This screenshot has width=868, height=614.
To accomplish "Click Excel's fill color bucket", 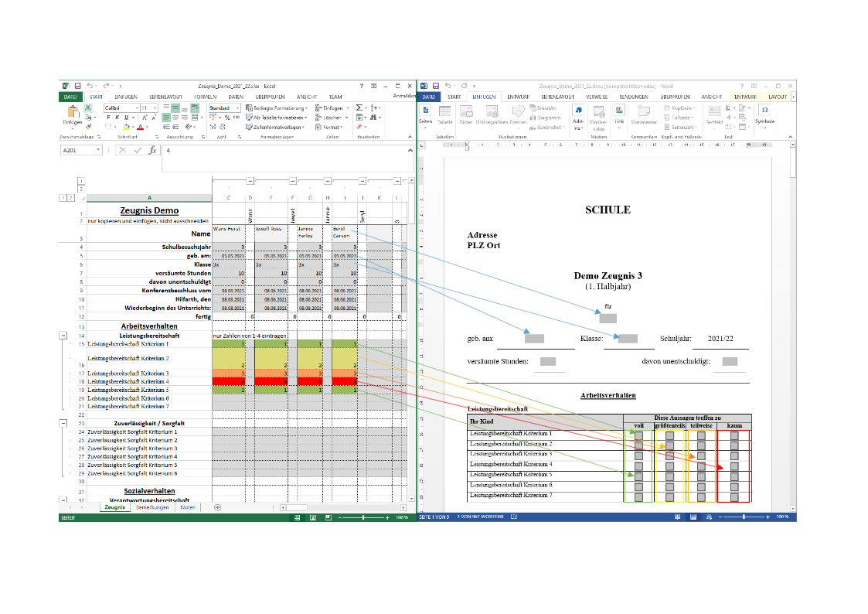I will [x=126, y=128].
